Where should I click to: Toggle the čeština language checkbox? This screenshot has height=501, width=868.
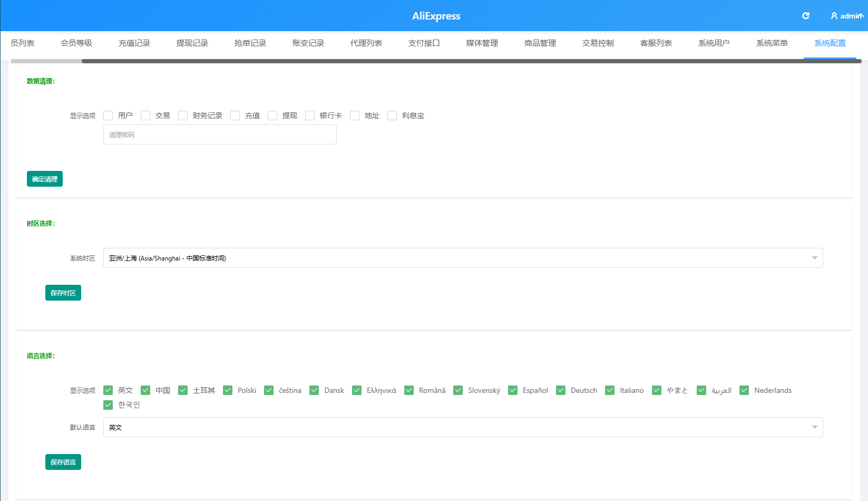point(269,390)
